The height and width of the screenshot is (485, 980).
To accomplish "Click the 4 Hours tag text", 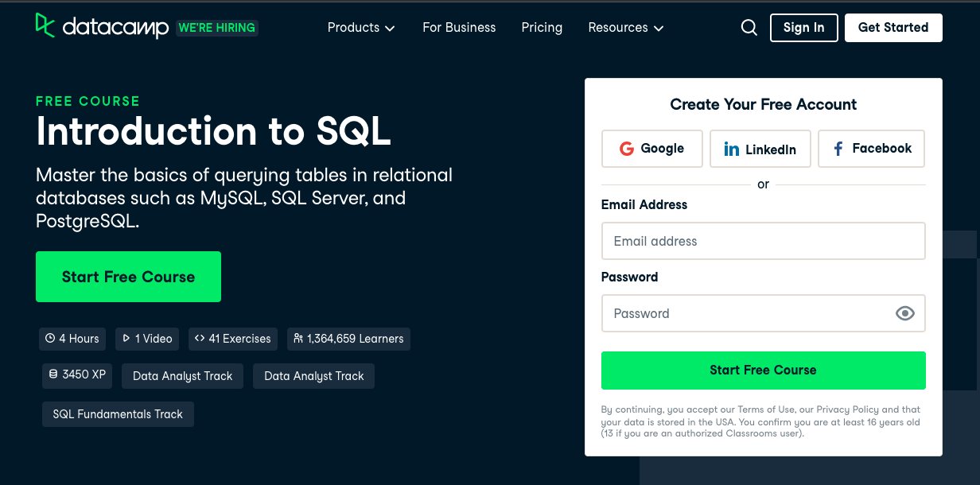I will (79, 339).
